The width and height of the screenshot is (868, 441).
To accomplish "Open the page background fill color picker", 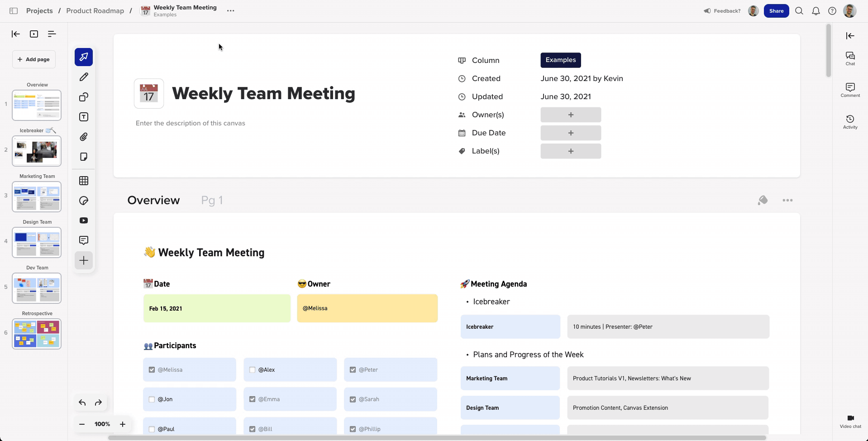I will tap(763, 200).
